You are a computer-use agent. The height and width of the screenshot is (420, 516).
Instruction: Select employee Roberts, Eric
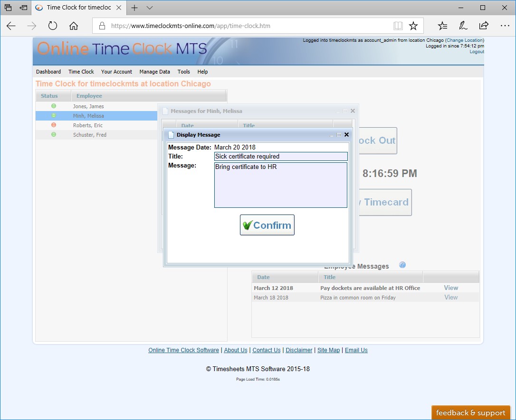pyautogui.click(x=88, y=125)
